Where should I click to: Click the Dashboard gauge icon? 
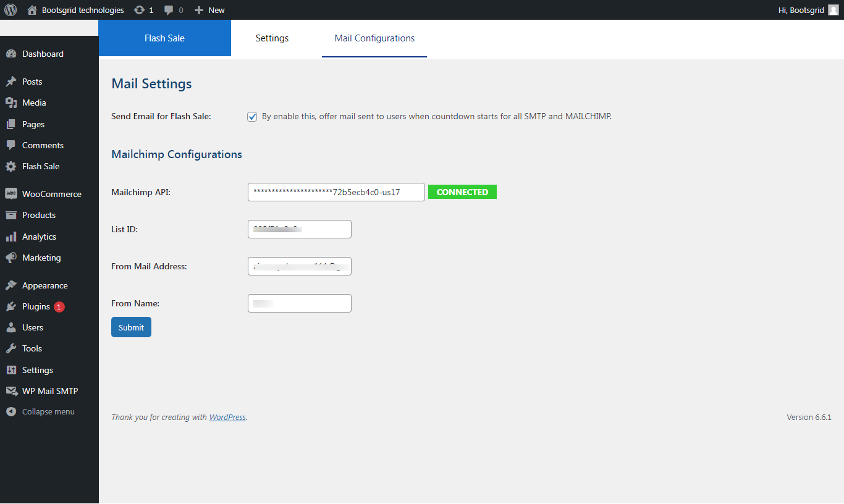click(11, 54)
